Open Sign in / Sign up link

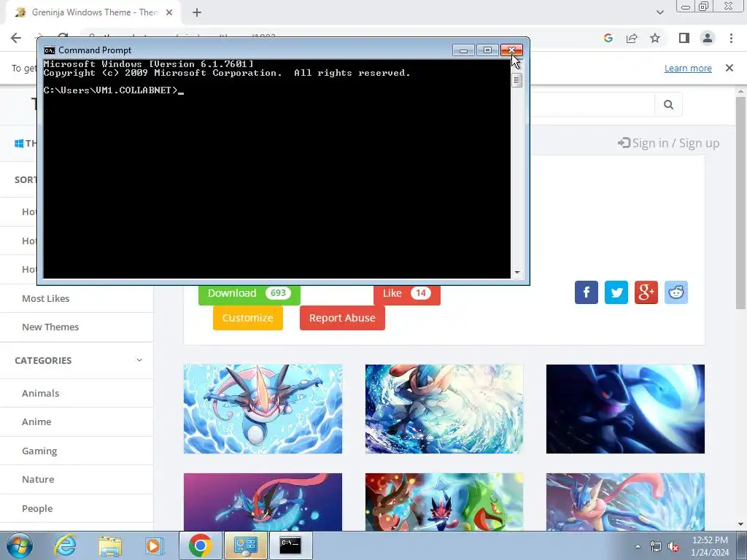668,143
